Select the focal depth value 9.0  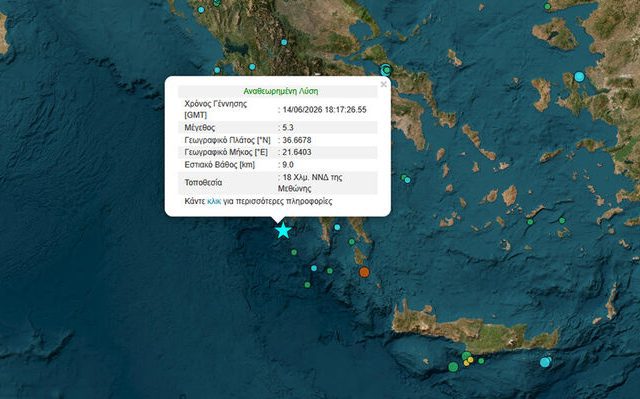(x=288, y=164)
